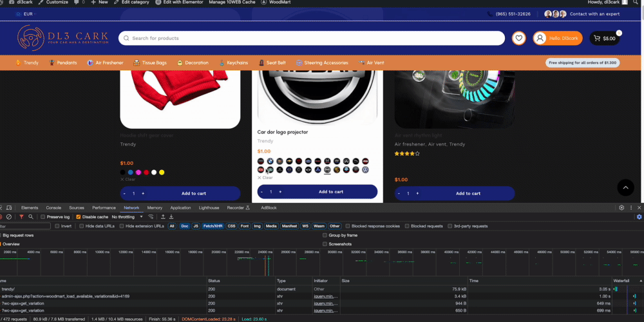Click the DL3 CARK site logo
Viewport: 644px width, 322px height.
pyautogui.click(x=63, y=38)
